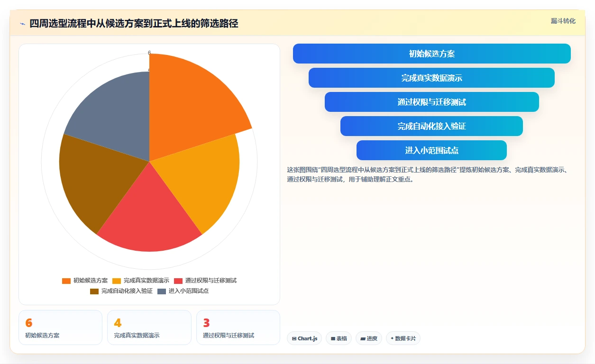Select the 初始候选方案 funnel bar
This screenshot has width=595, height=364.
[x=431, y=54]
